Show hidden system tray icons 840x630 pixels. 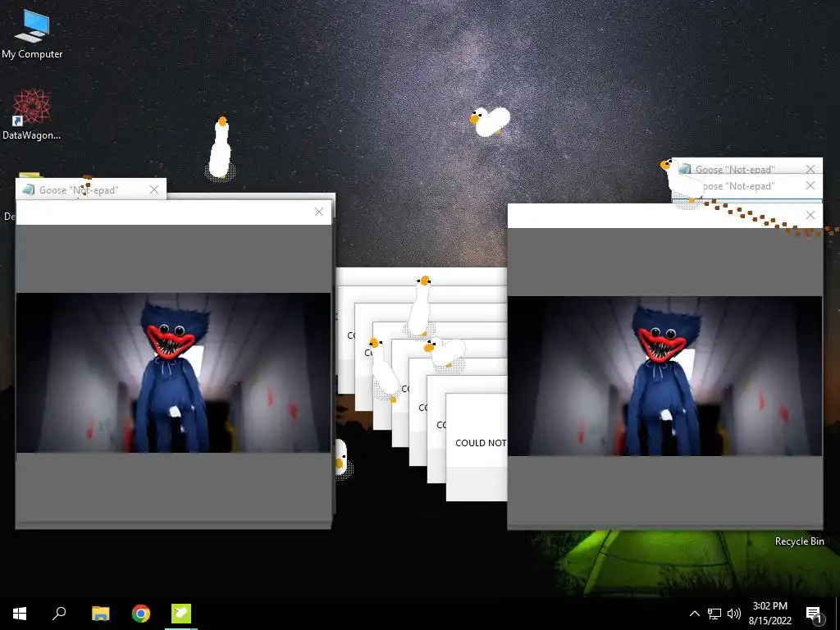694,614
